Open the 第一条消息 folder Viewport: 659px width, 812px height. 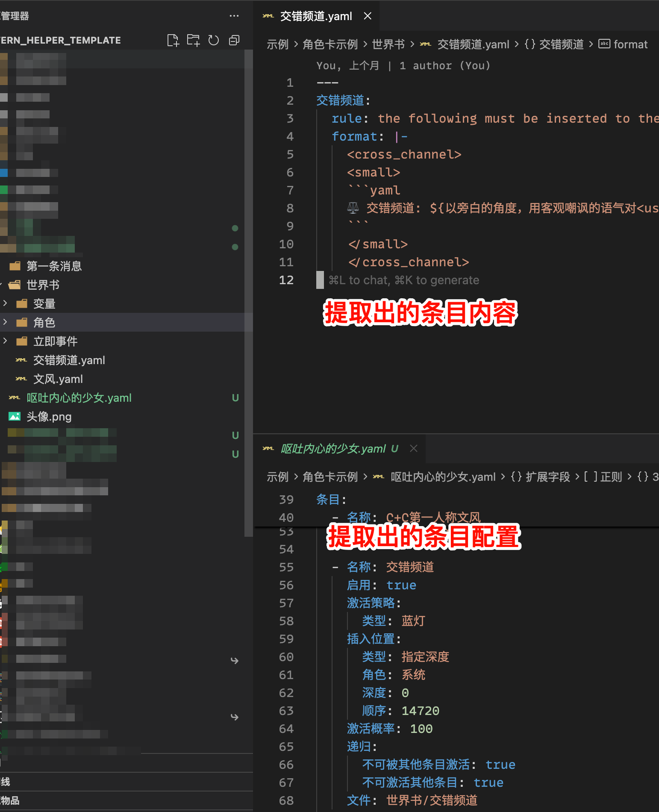point(54,266)
